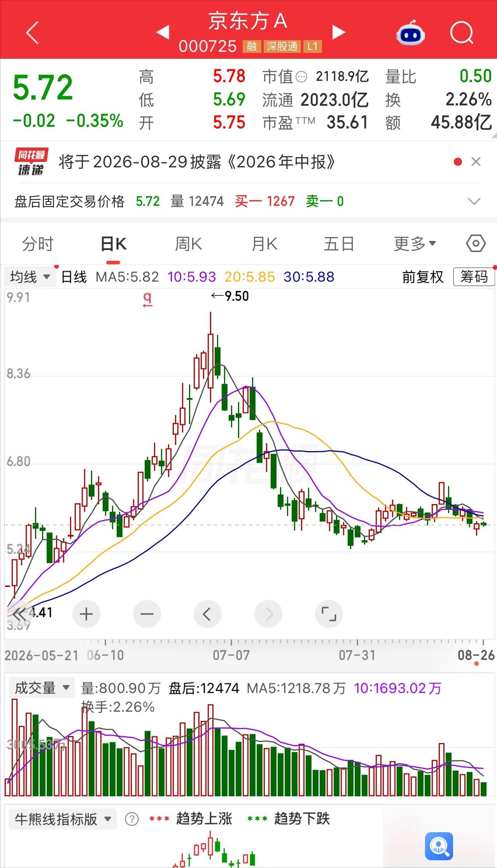The height and width of the screenshot is (868, 497).
Task: Tap the yellow 20:5.85 average value
Action: click(250, 277)
